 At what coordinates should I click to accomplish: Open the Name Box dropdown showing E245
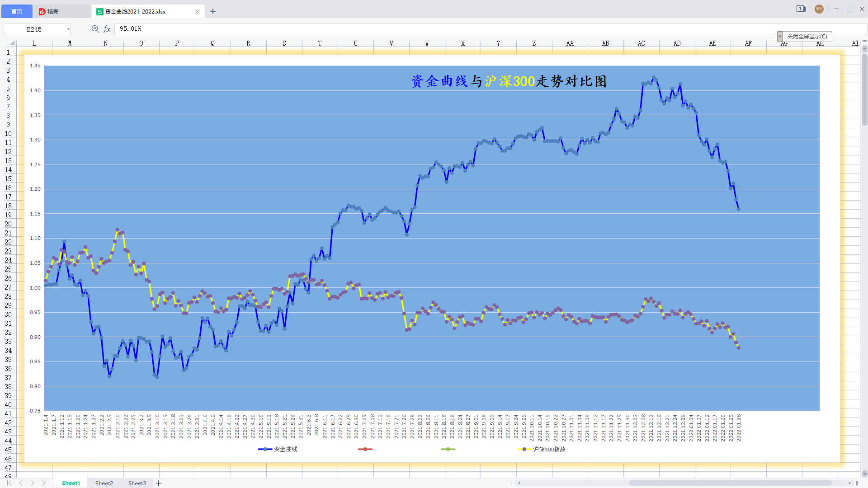(68, 28)
